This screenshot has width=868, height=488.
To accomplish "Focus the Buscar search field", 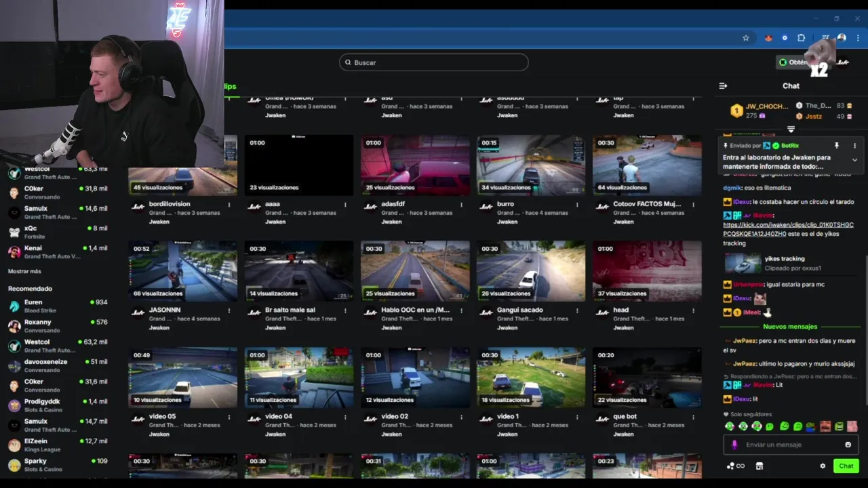I will point(434,62).
